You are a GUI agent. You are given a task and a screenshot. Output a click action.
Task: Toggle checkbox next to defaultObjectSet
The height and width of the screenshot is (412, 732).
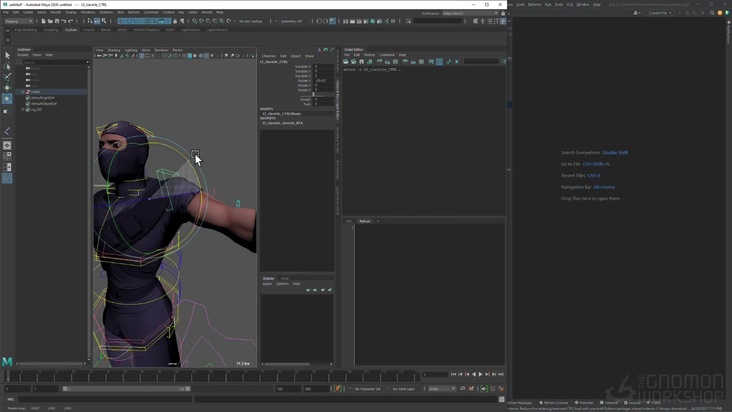click(28, 103)
